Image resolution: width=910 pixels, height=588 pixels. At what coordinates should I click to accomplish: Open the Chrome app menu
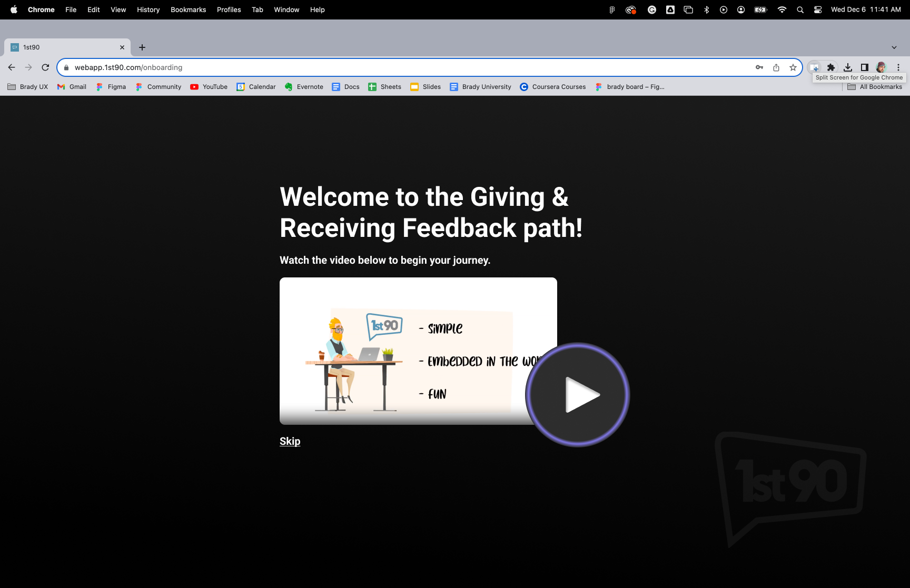click(x=41, y=9)
